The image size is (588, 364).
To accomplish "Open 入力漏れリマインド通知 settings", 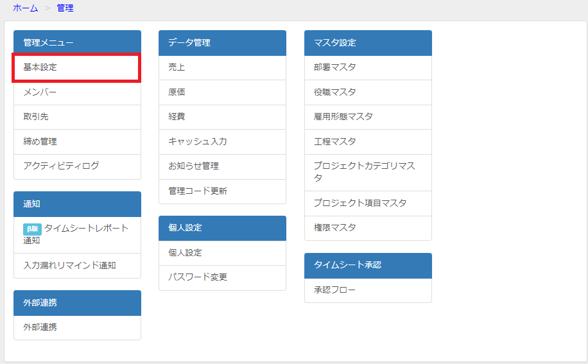I will [x=77, y=265].
